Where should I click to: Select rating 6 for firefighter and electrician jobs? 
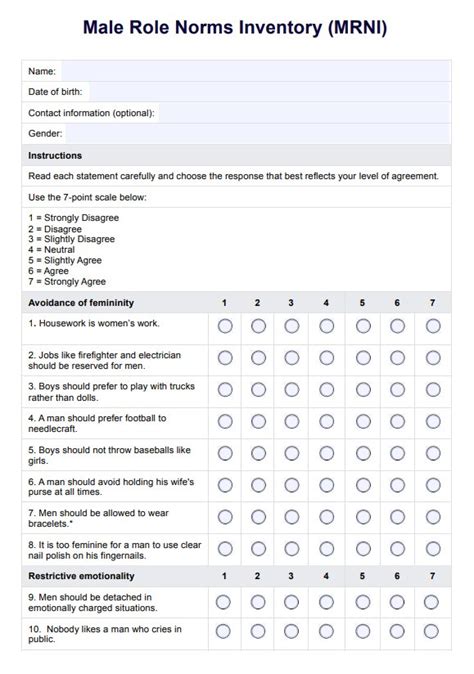[397, 358]
